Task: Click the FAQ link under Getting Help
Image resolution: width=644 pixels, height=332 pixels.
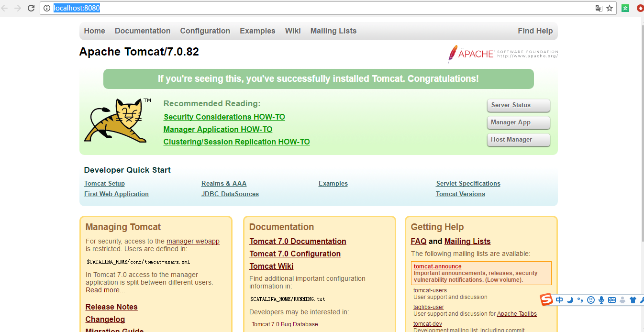Action: tap(419, 241)
